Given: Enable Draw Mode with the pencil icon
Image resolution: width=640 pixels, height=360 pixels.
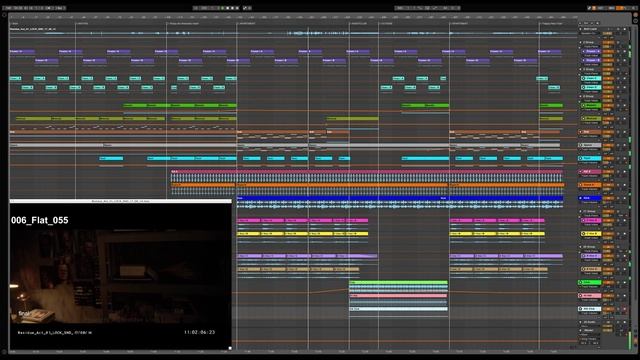Looking at the screenshot, I should tap(589, 8).
